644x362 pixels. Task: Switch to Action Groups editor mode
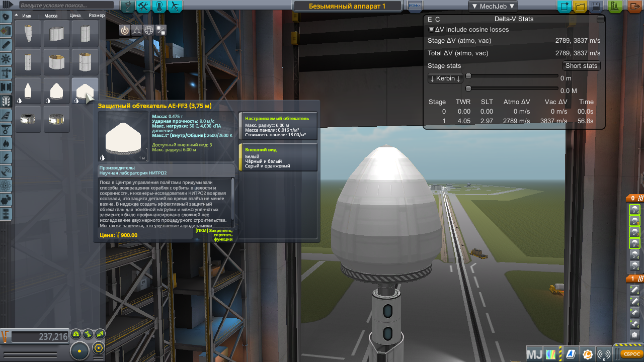[144, 7]
